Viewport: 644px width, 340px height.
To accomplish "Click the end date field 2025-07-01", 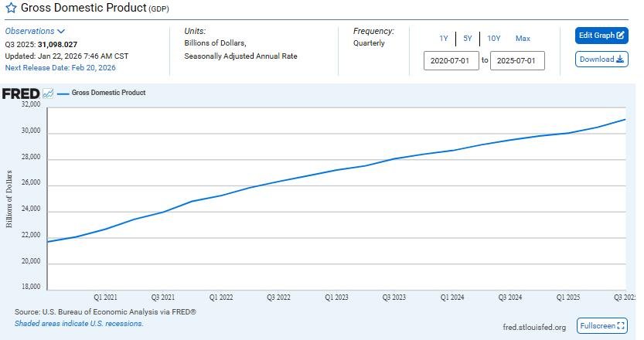I will point(517,60).
